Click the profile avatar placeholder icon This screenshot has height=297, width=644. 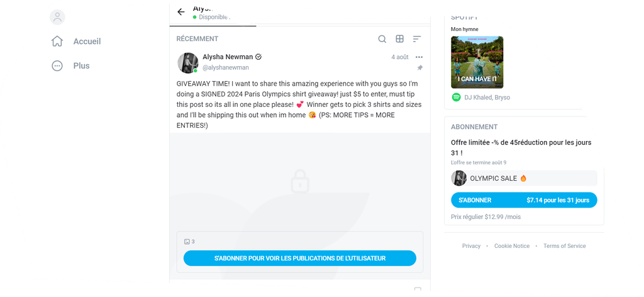coord(57,17)
